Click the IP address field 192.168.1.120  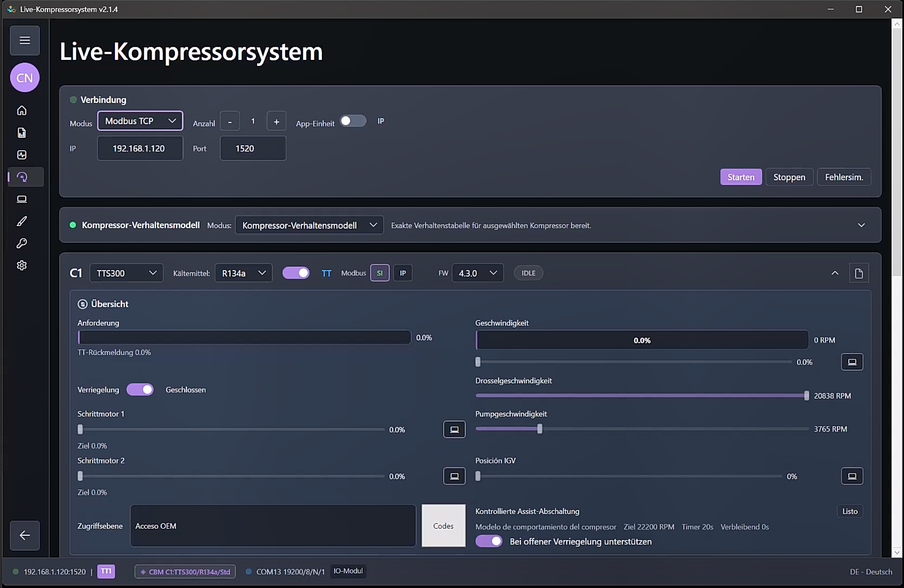point(140,149)
